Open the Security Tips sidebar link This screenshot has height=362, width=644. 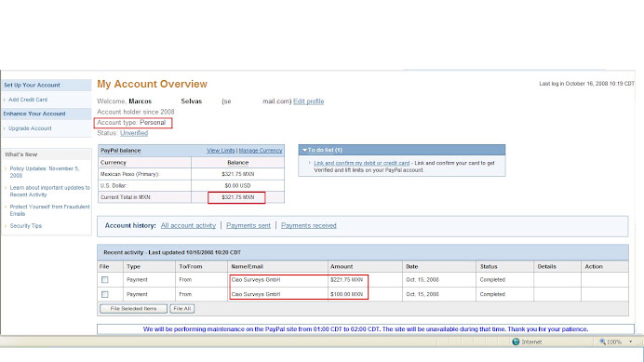(26, 226)
